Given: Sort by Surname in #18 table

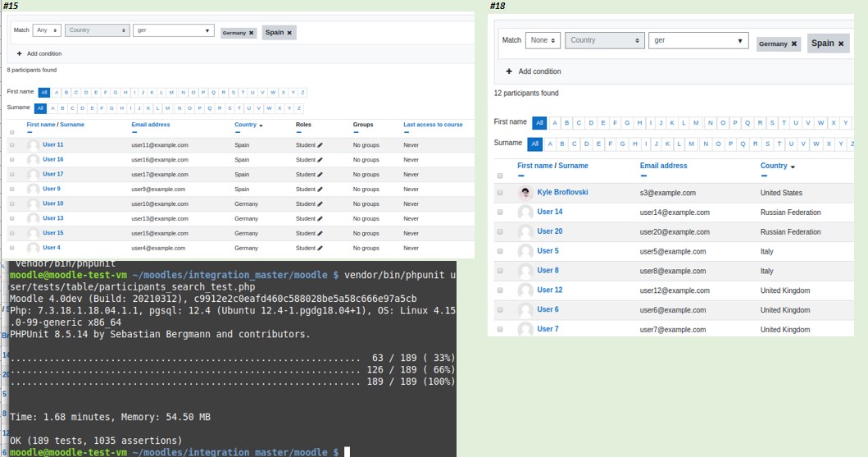Looking at the screenshot, I should [x=573, y=166].
